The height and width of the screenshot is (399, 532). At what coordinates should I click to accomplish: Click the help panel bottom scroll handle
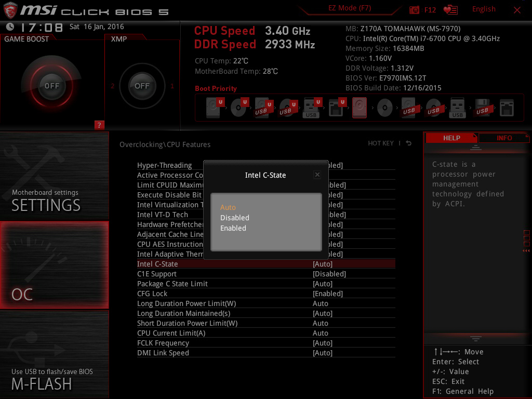point(476,339)
